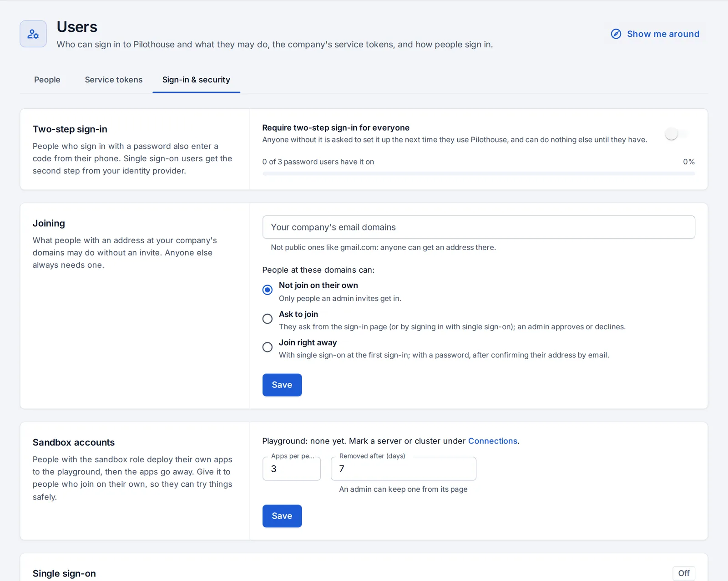
Task: Open the Service tokens tab
Action: [x=114, y=80]
